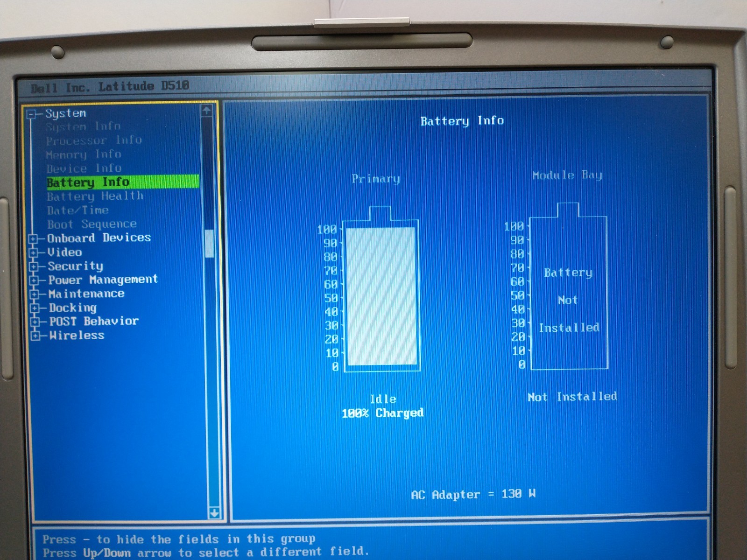Open Device Info entry
The height and width of the screenshot is (560, 747).
(84, 168)
